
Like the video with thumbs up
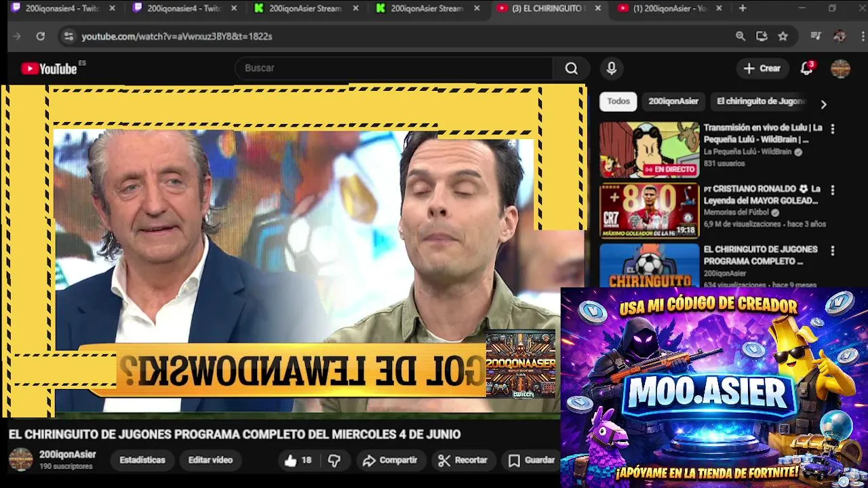(298, 460)
